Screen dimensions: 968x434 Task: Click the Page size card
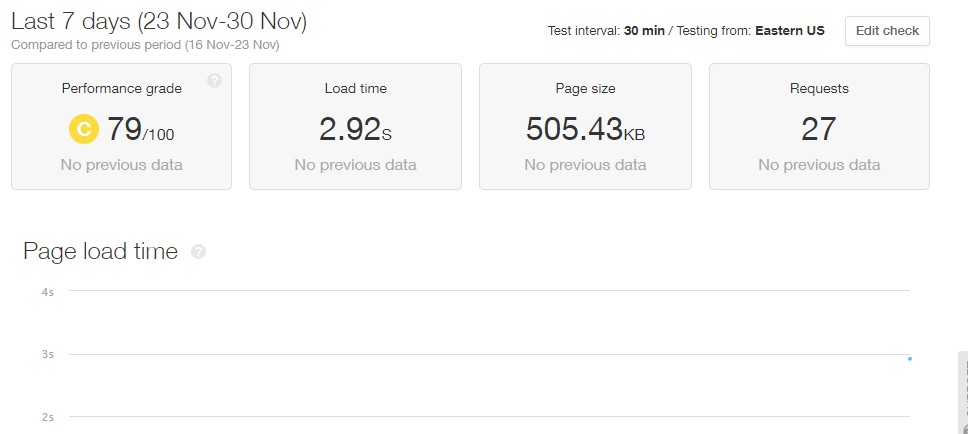pos(585,127)
